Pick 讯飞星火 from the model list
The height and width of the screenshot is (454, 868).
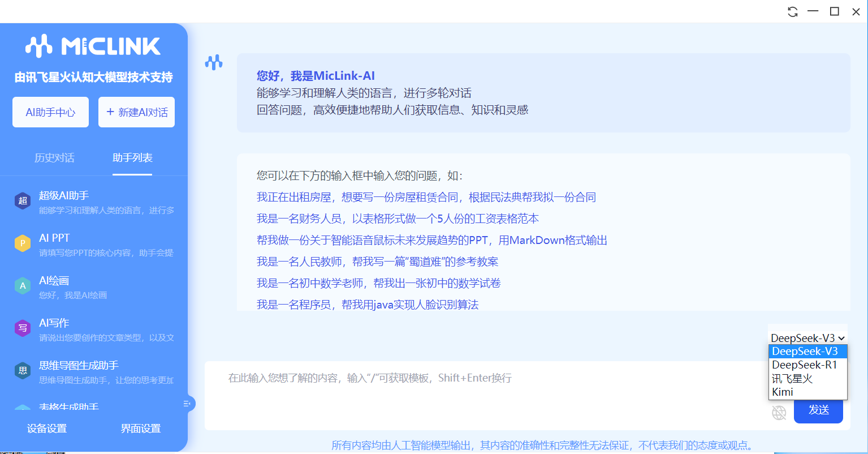click(x=807, y=379)
